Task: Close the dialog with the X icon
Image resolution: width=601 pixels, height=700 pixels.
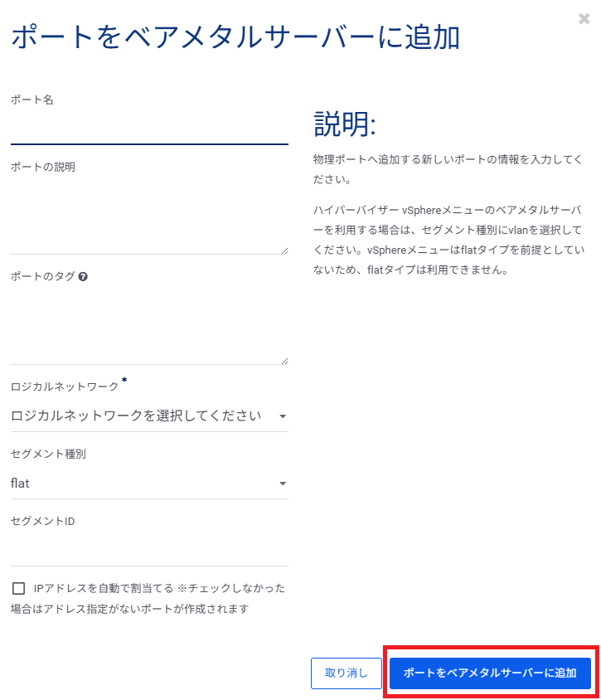Action: 584,19
